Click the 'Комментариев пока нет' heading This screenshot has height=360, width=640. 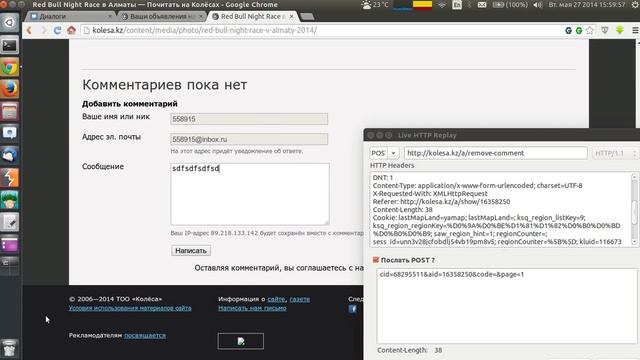tap(164, 85)
